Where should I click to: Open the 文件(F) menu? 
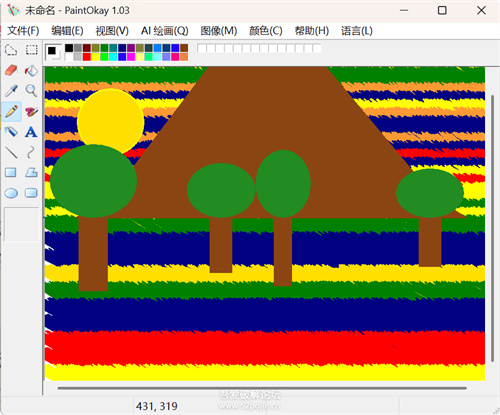(x=23, y=31)
